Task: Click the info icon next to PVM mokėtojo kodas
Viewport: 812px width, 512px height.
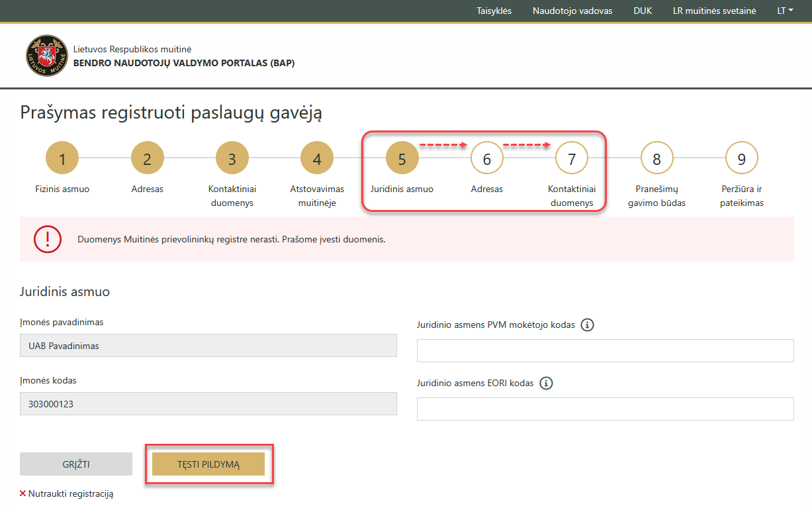Action: [x=588, y=325]
